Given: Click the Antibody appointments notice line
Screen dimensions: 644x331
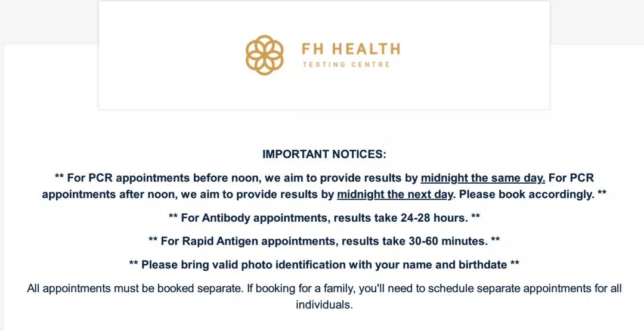Looking at the screenshot, I should coord(324,218).
